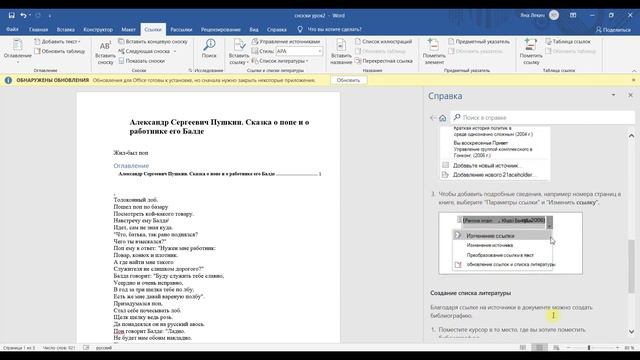Screen dimensions: 640x360
Task: Click the Обновить button in update bar
Action: tap(348, 80)
